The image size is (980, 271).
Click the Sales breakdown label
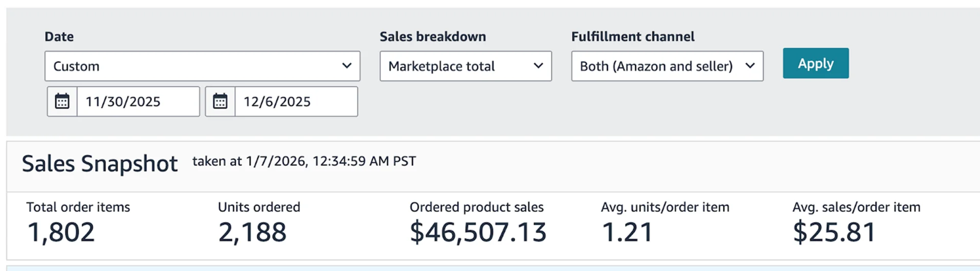click(x=432, y=37)
